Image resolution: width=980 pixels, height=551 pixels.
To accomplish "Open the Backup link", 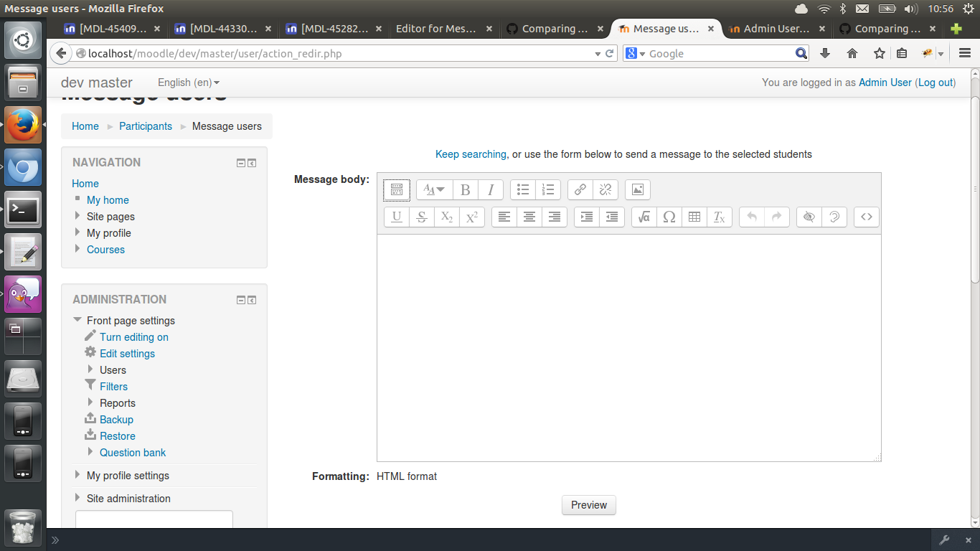I will [x=116, y=420].
